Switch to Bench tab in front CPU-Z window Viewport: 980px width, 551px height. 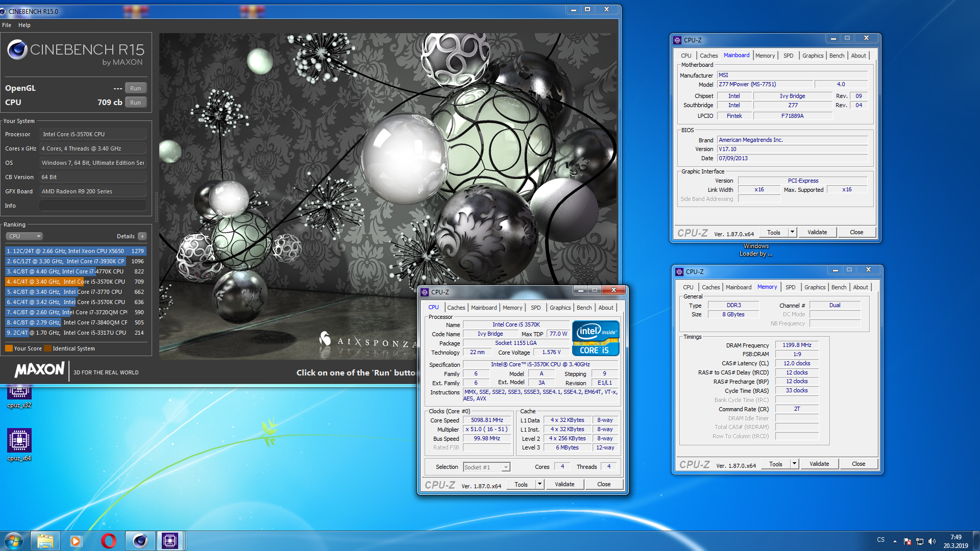pyautogui.click(x=584, y=308)
